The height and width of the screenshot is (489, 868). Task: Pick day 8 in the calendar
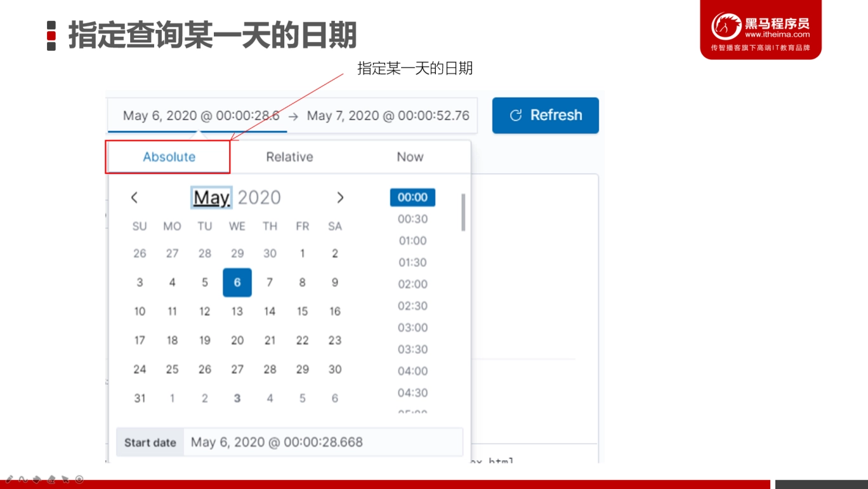(303, 283)
